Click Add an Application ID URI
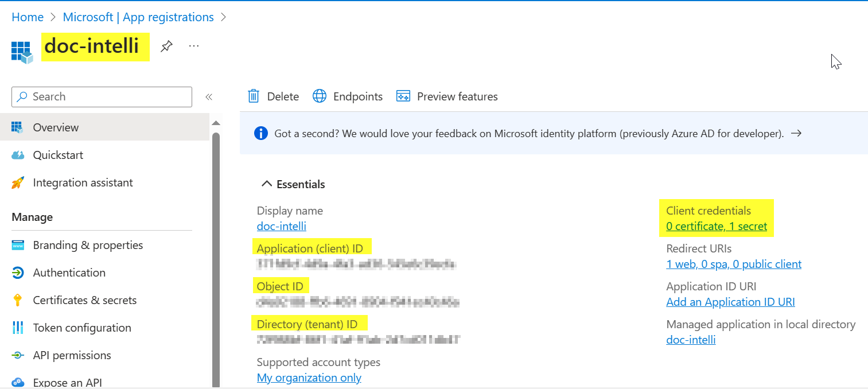868x389 pixels. 730,302
